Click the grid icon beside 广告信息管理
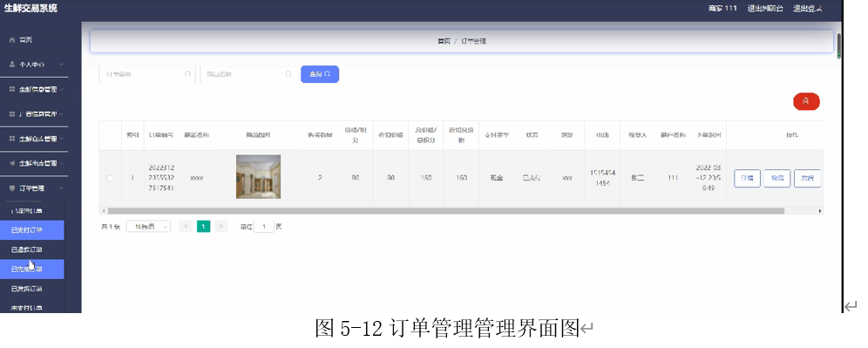This screenshot has height=348, width=868. click(12, 113)
